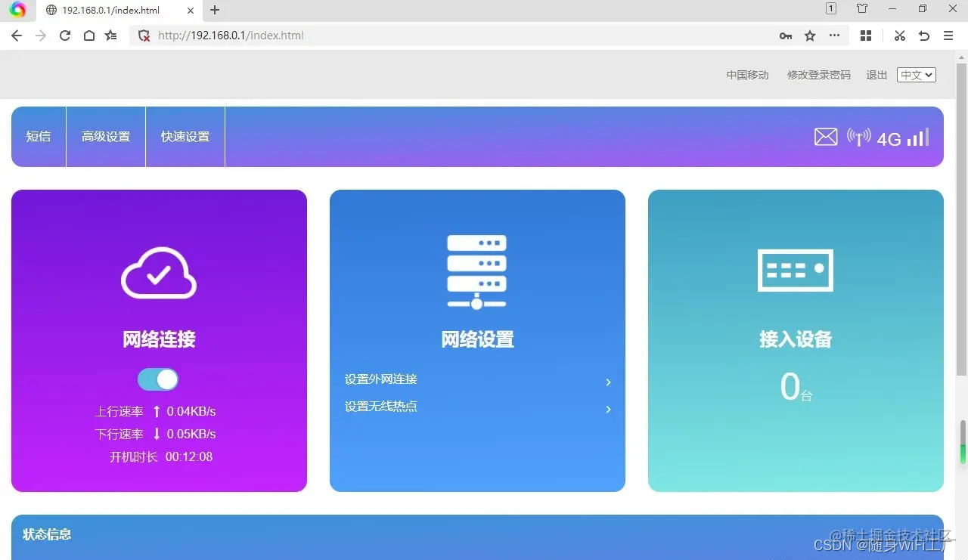Open the skin shirt icon in title bar
968x560 pixels.
click(862, 9)
